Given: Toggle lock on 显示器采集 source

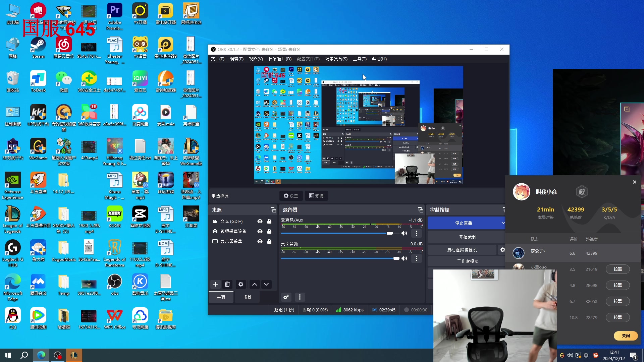Looking at the screenshot, I should pyautogui.click(x=269, y=241).
